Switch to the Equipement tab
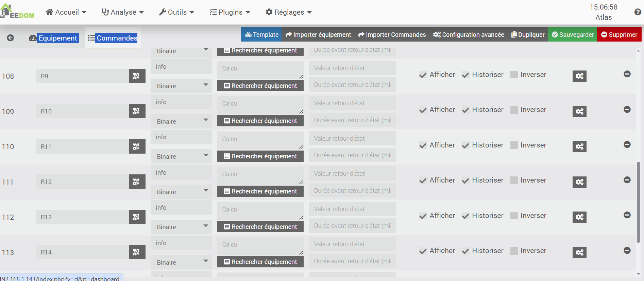The image size is (644, 281). pos(54,38)
